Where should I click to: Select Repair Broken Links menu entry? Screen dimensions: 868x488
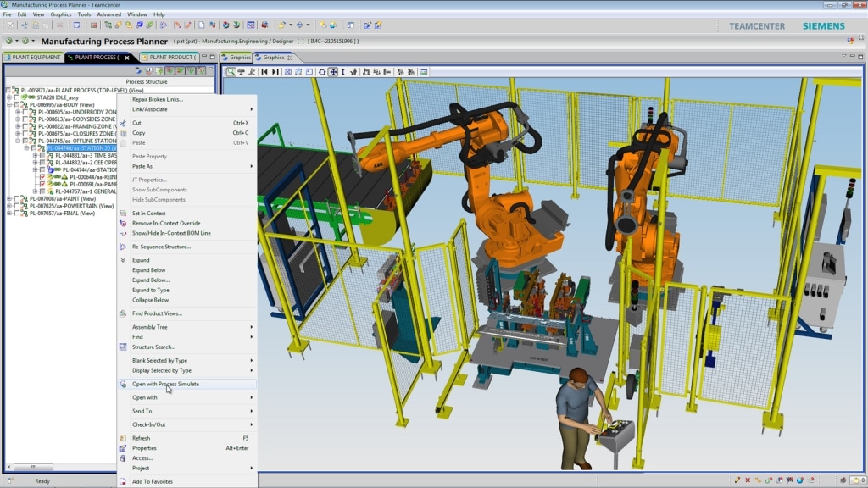coord(187,100)
